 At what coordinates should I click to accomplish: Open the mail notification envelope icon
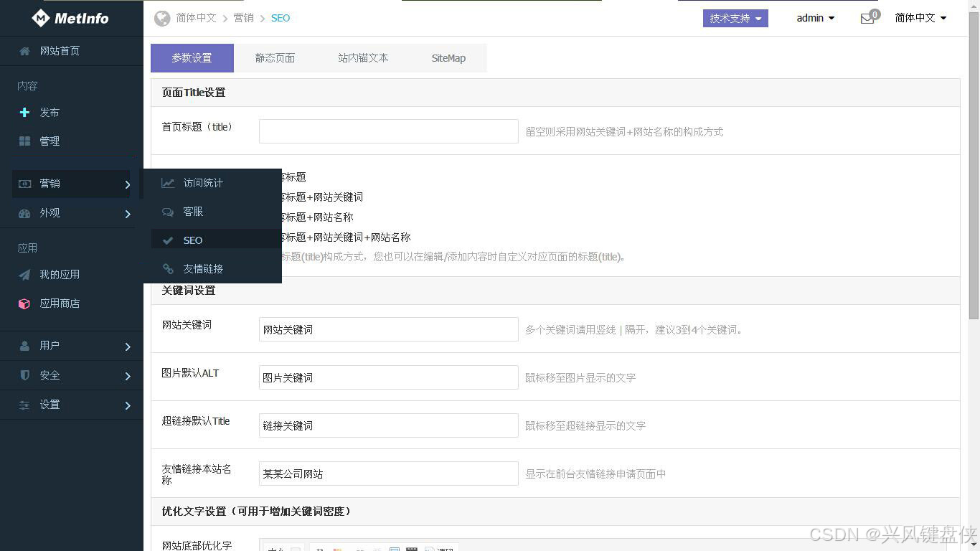click(867, 19)
